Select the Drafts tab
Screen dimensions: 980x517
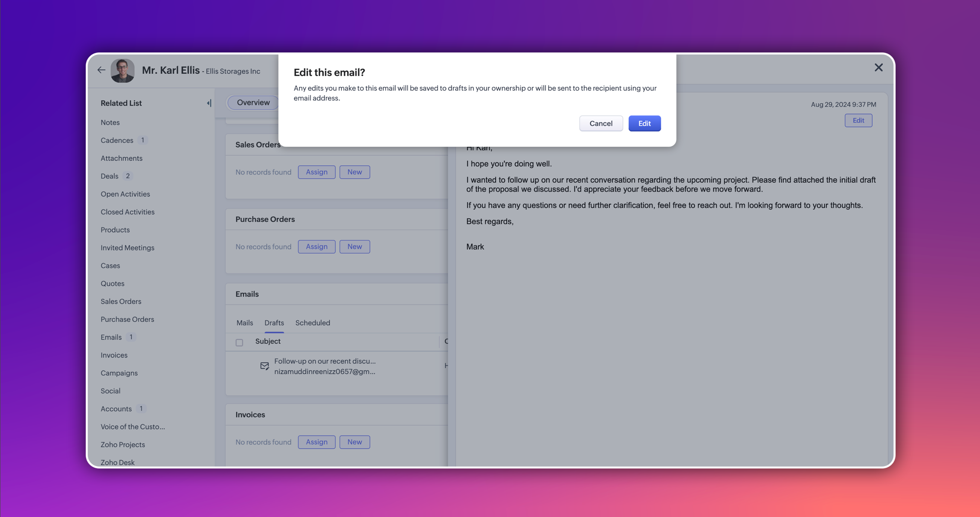click(x=274, y=323)
